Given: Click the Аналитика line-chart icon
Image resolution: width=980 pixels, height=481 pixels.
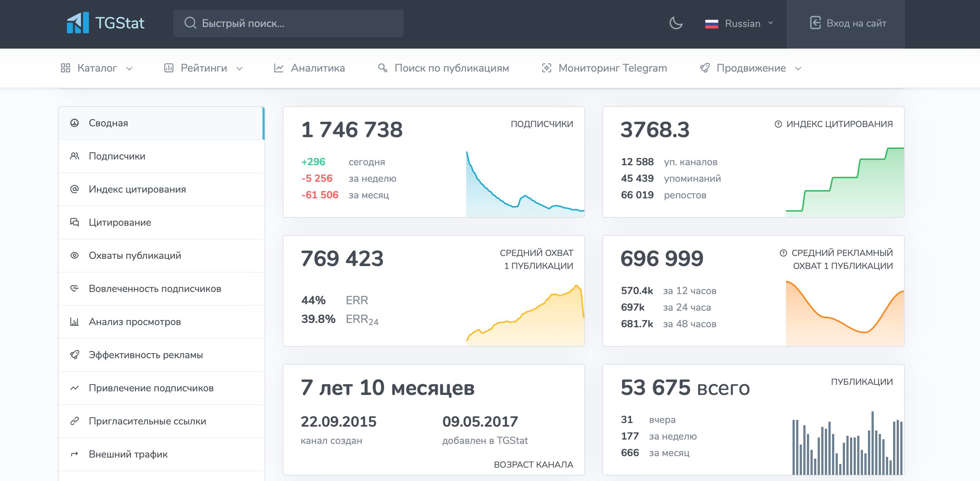Looking at the screenshot, I should (x=279, y=68).
